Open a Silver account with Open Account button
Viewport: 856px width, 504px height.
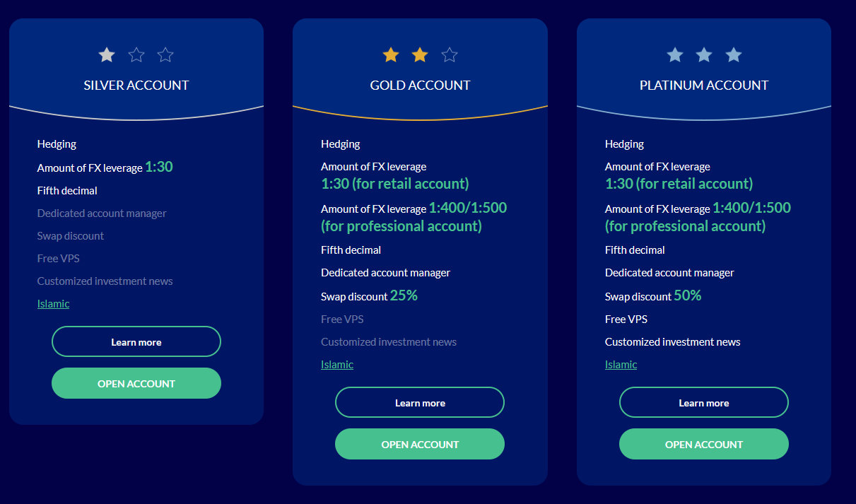136,383
